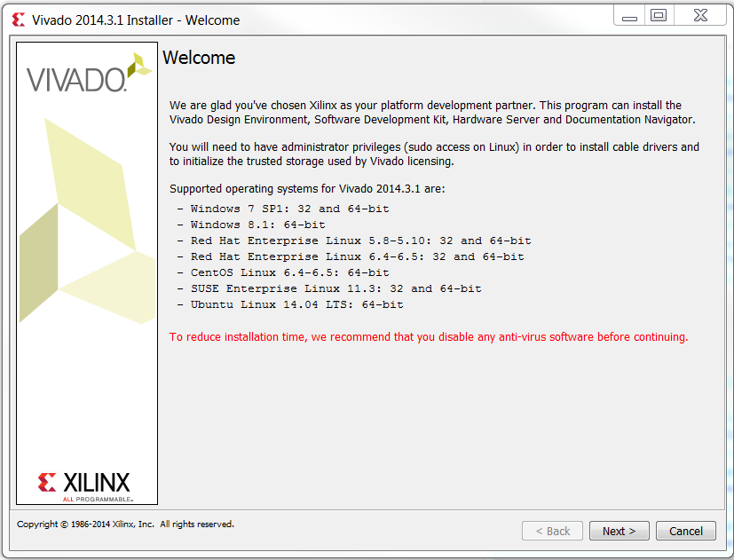Maximize the installer window
Image resolution: width=734 pixels, height=560 pixels.
659,15
